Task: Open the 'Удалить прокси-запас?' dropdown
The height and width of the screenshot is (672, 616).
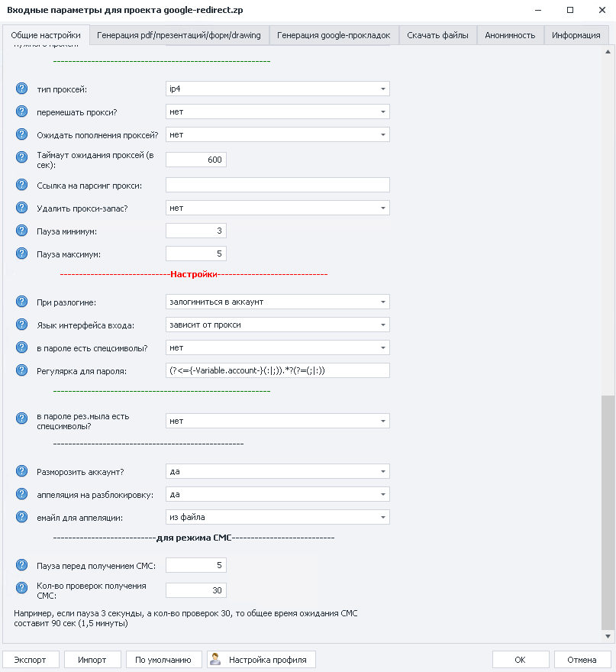Action: tap(278, 208)
